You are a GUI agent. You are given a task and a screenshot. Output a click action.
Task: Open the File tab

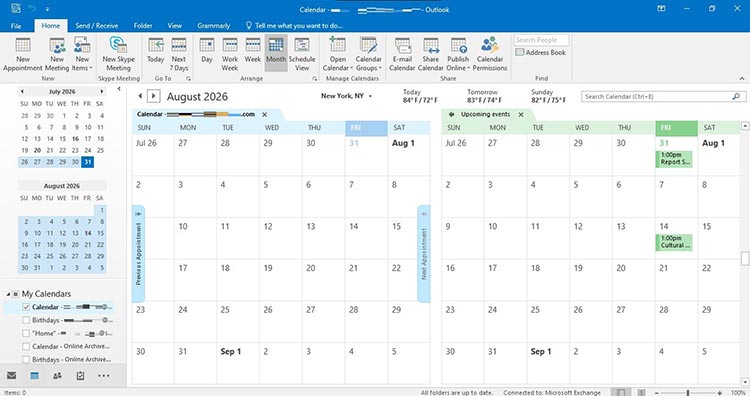16,26
